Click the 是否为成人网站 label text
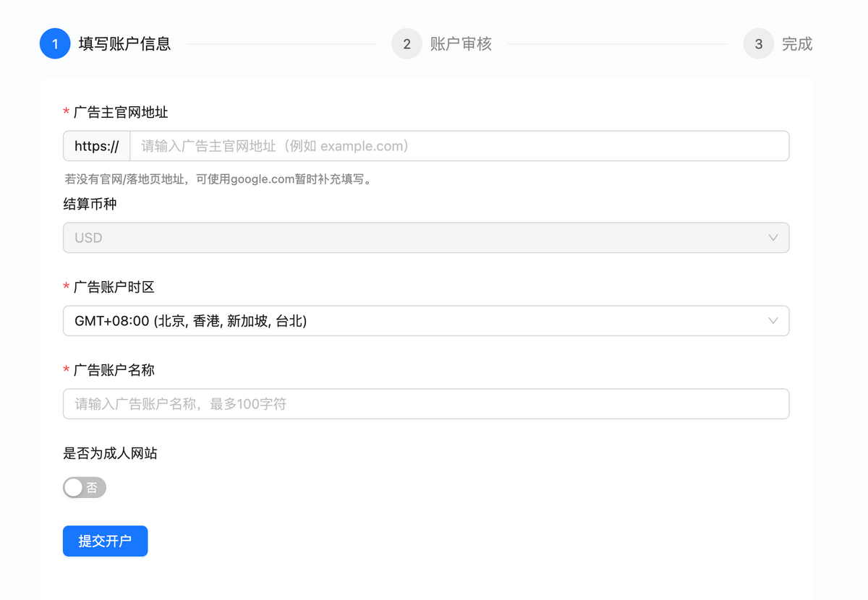The height and width of the screenshot is (600, 868). [110, 453]
